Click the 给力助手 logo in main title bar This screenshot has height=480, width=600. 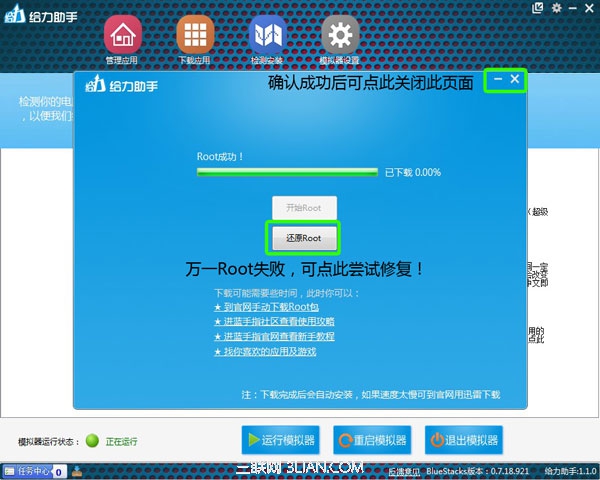click(x=41, y=15)
